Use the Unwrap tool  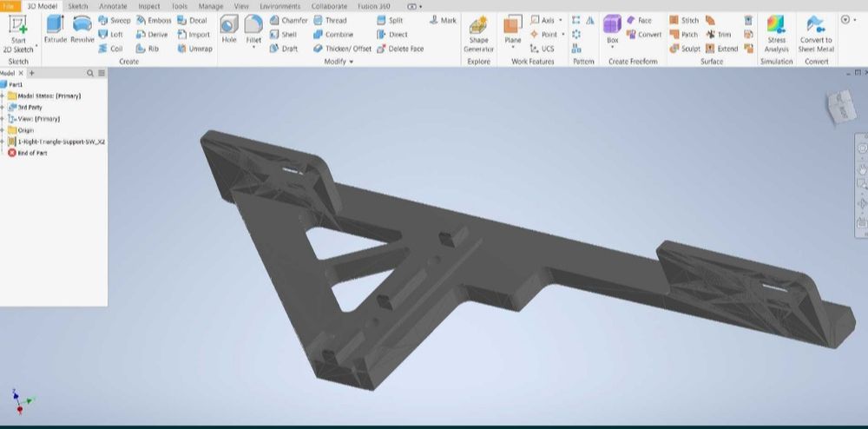pyautogui.click(x=194, y=49)
